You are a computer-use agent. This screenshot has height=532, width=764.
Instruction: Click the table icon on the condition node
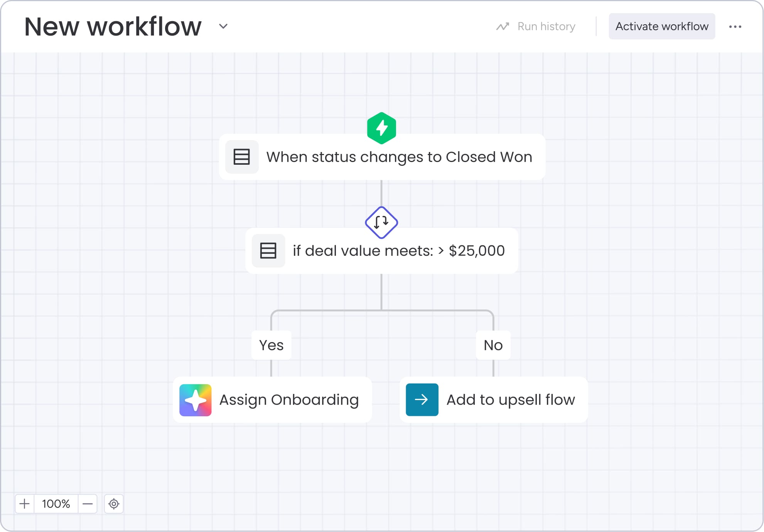click(x=268, y=250)
